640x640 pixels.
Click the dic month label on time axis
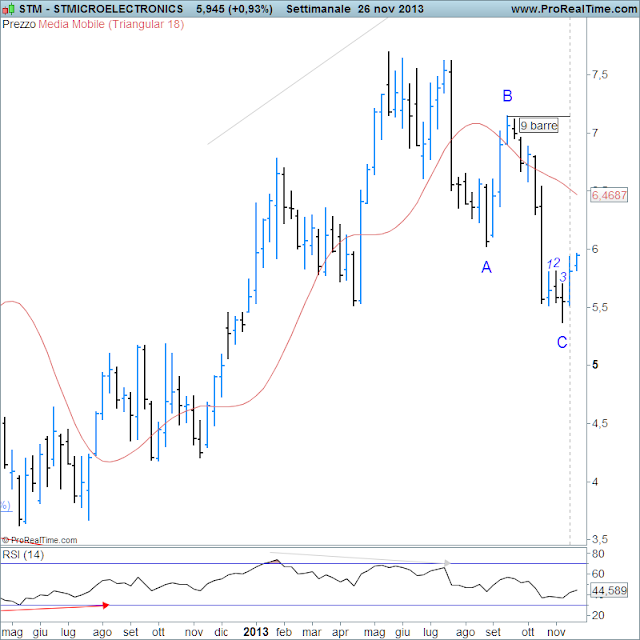(x=221, y=632)
